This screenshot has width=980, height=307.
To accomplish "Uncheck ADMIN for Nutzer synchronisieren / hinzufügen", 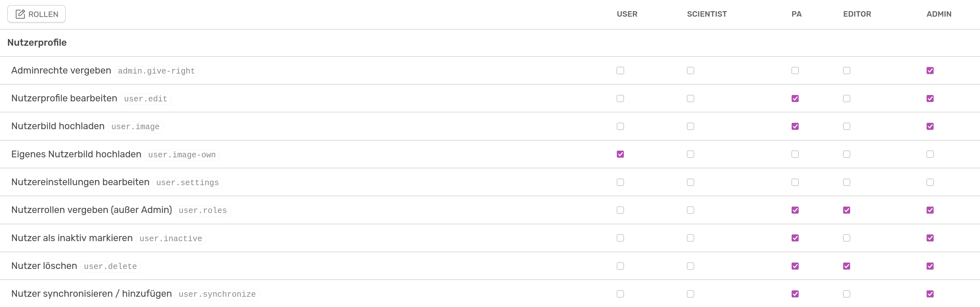I will pyautogui.click(x=930, y=294).
